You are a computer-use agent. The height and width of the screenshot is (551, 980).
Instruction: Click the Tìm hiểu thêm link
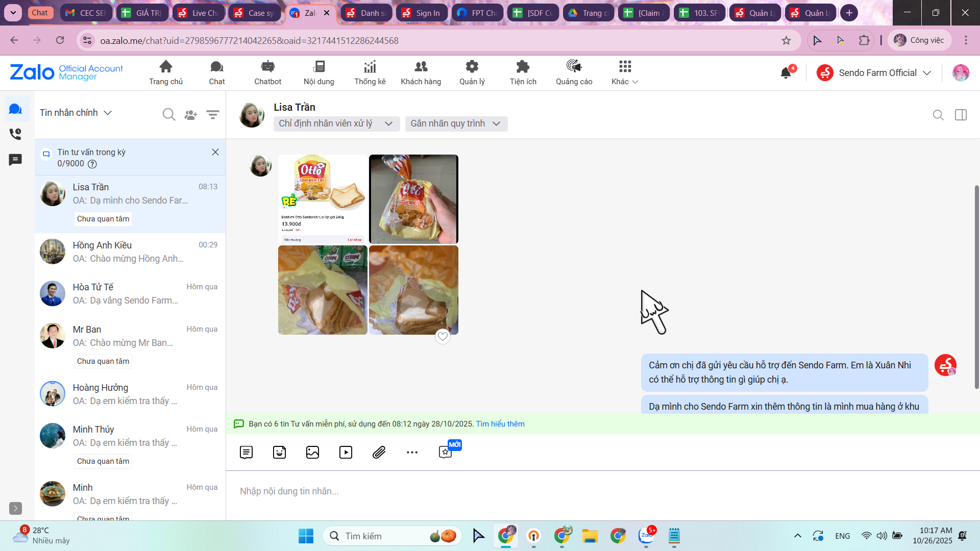pos(500,424)
